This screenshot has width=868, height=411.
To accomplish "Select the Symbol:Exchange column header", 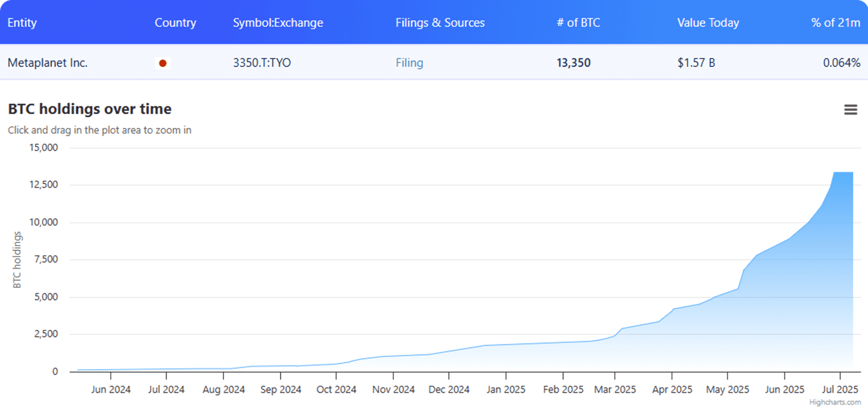I will (278, 23).
